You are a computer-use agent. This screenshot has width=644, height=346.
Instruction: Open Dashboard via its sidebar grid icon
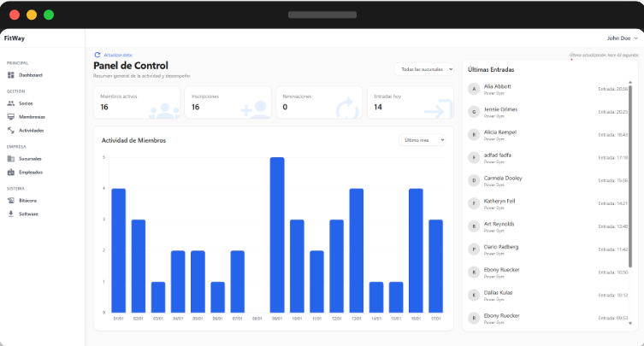pyautogui.click(x=10, y=75)
